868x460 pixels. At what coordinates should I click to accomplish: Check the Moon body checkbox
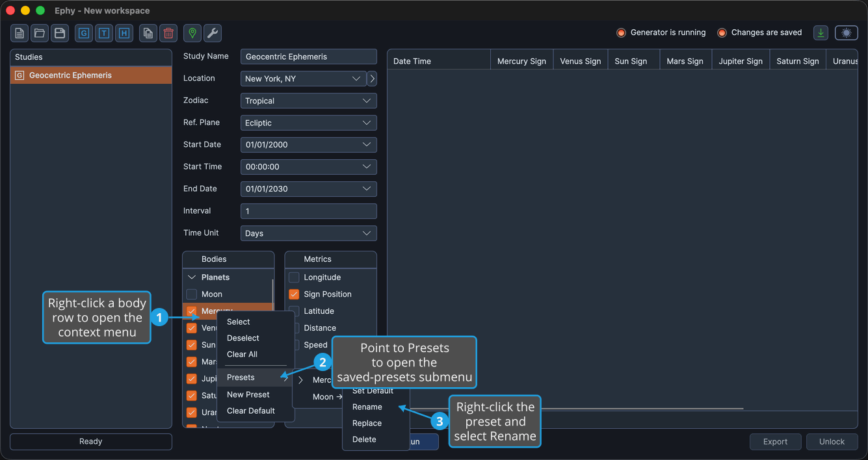point(192,294)
